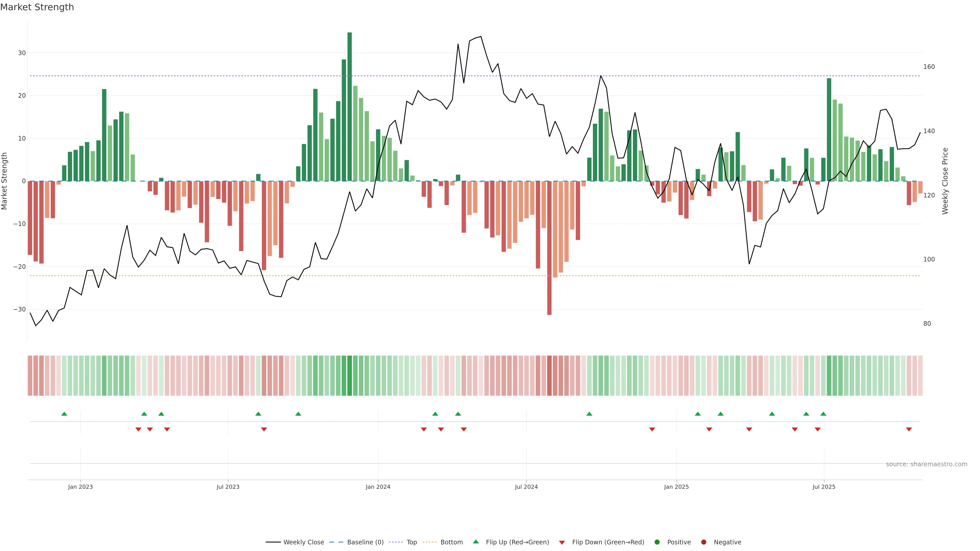Hide the Top threshold legend item
The image size is (980, 551).
click(x=411, y=542)
